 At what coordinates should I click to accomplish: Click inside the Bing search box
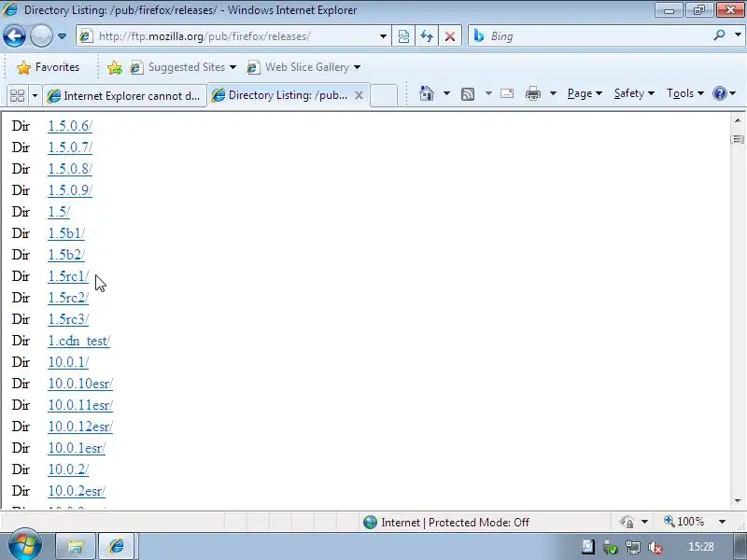(x=591, y=36)
